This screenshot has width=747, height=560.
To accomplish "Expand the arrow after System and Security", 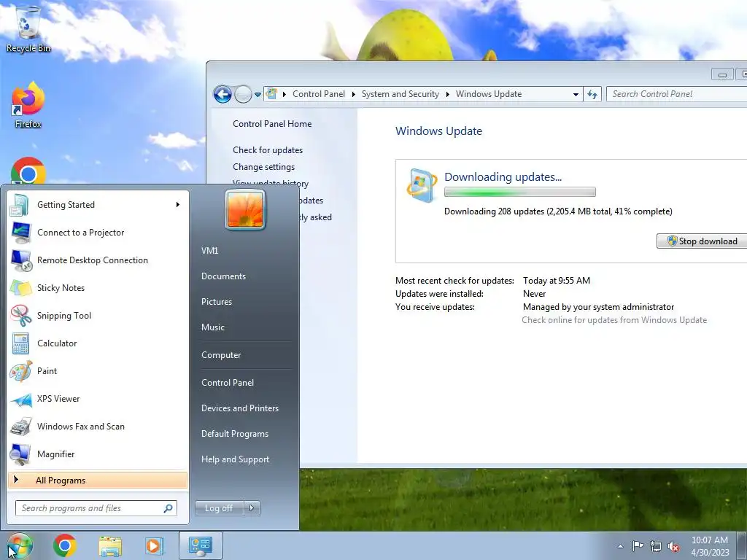I will 448,94.
